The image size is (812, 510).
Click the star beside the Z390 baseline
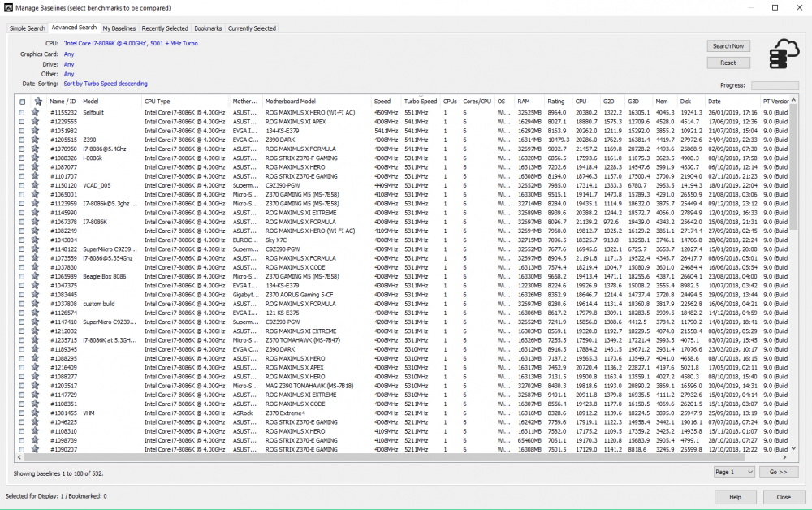pyautogui.click(x=35, y=140)
